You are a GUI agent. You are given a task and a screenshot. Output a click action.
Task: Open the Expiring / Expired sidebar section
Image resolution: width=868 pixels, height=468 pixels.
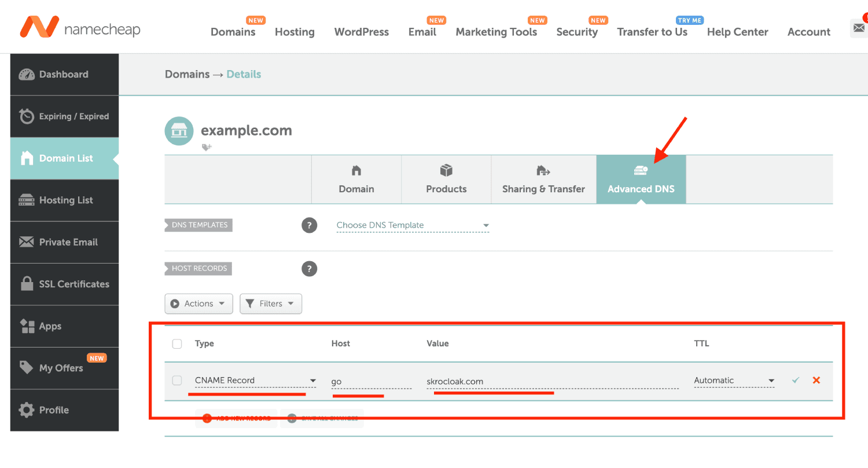64,116
